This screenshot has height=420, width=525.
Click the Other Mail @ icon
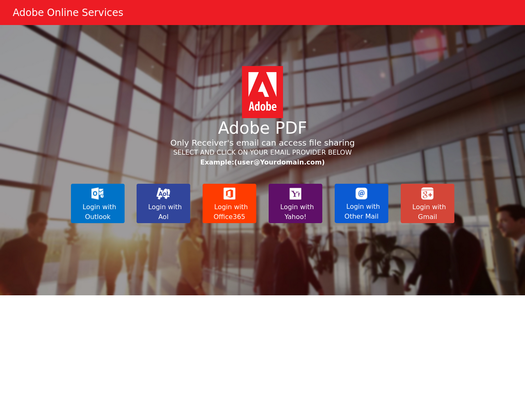(361, 193)
